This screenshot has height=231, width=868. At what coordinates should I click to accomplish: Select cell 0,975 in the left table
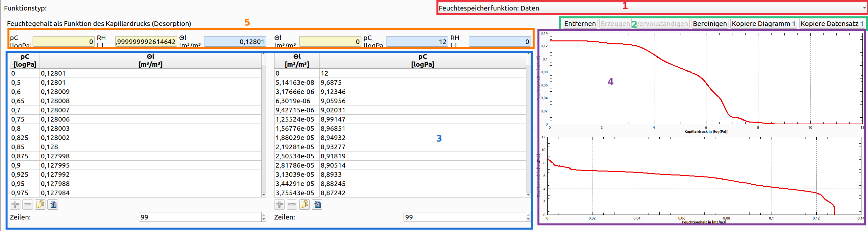point(25,193)
